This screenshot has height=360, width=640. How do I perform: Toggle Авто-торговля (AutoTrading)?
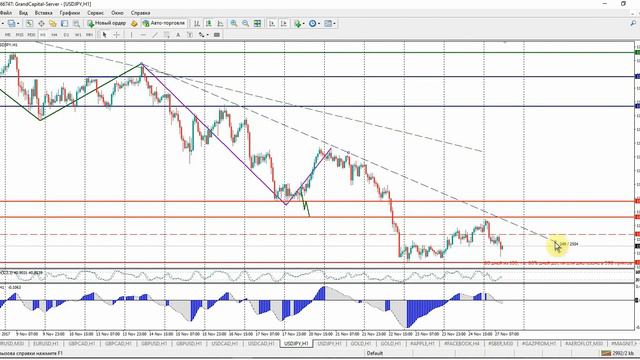(x=164, y=24)
